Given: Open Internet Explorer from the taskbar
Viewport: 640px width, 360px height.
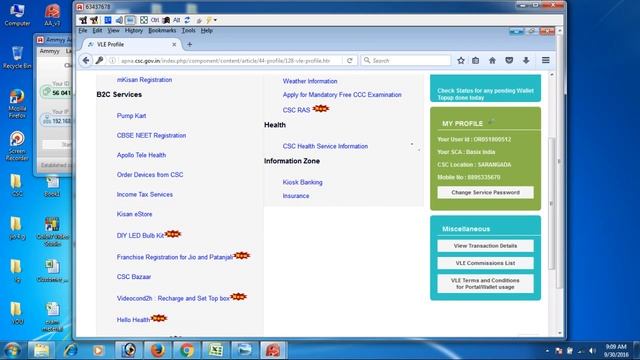Looking at the screenshot, I should coord(70,350).
